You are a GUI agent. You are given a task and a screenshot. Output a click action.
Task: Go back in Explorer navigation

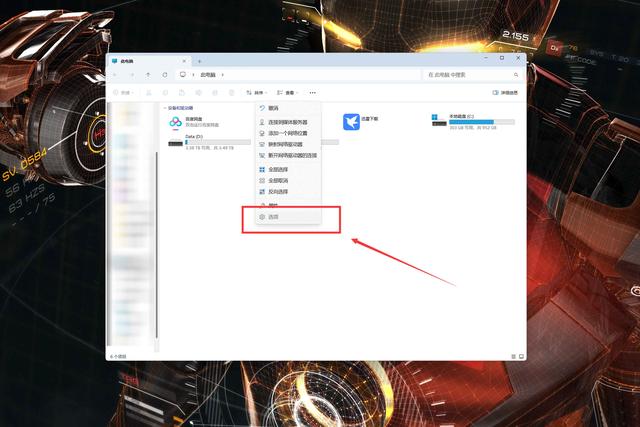click(x=115, y=75)
